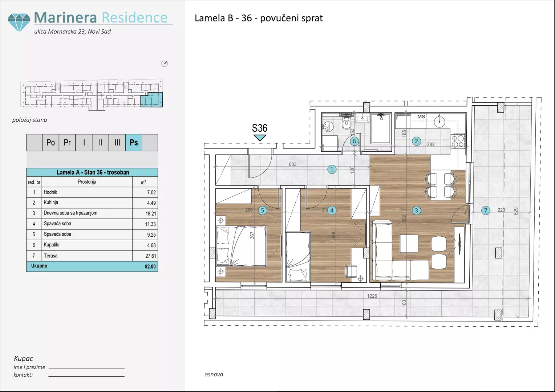Click the Dnevna soba sa trpezarijom row
Image resolution: width=555 pixels, height=392 pixels.
click(92, 213)
